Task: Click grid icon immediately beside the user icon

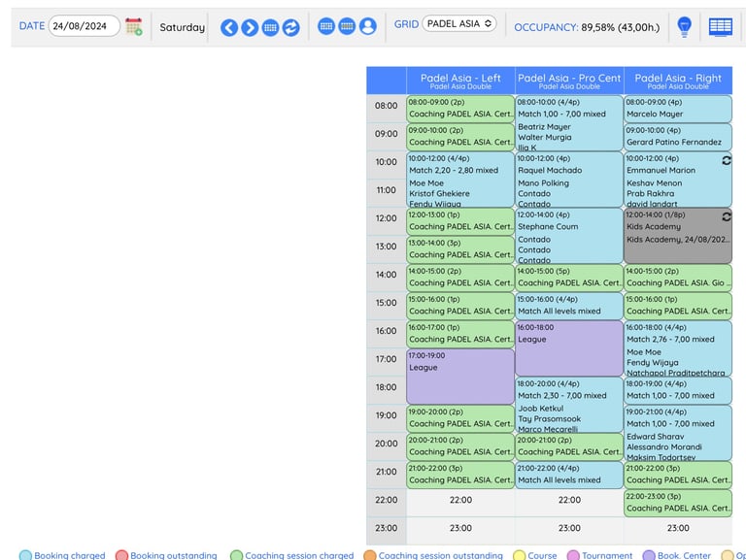Action: [347, 25]
